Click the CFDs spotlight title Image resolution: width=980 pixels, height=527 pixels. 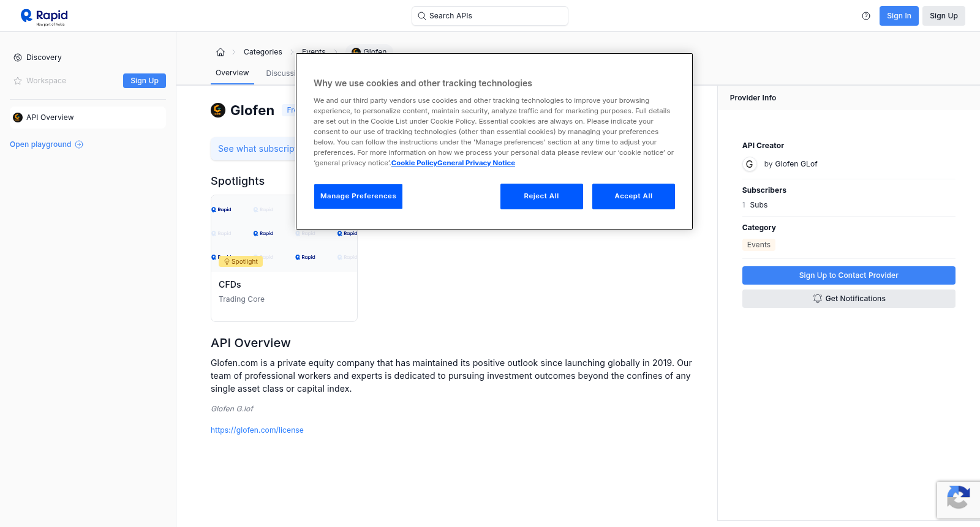tap(230, 285)
